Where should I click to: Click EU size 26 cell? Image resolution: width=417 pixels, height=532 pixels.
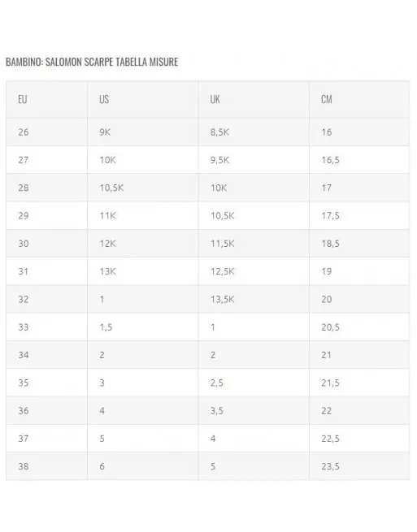(47, 132)
